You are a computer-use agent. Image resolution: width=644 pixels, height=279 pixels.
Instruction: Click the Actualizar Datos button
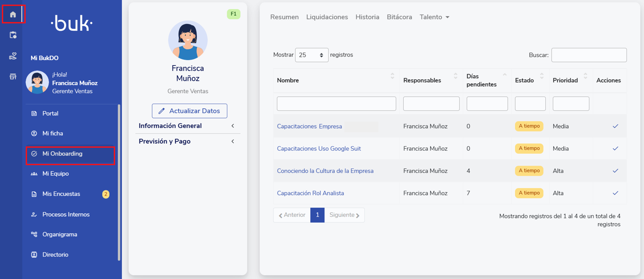click(x=189, y=111)
